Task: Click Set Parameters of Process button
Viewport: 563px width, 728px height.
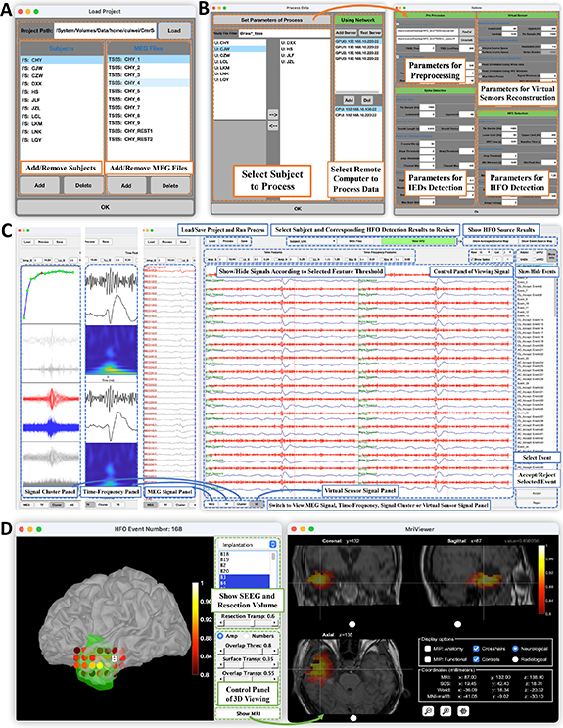Action: coord(271,20)
